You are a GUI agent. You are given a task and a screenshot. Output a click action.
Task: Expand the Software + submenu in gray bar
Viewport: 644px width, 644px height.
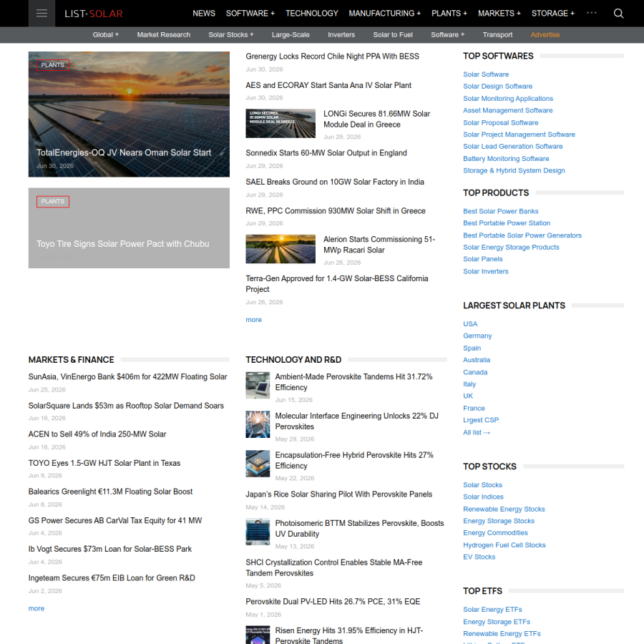click(x=448, y=35)
